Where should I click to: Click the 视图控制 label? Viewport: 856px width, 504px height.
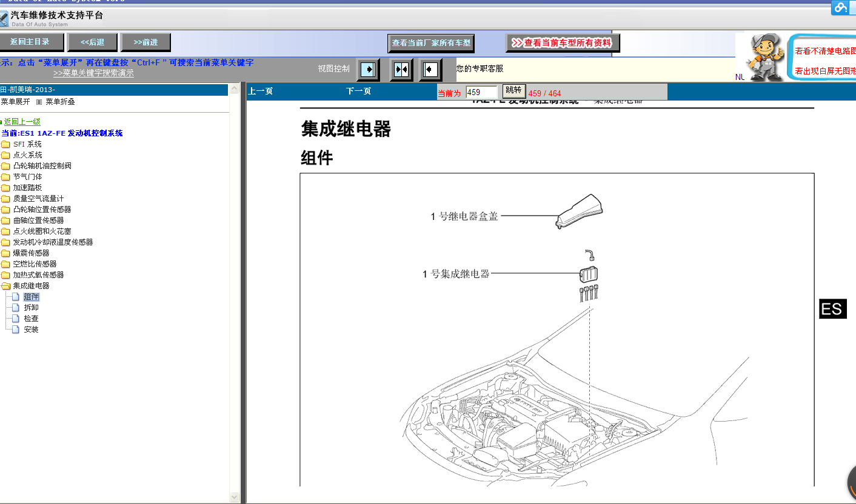[x=333, y=69]
